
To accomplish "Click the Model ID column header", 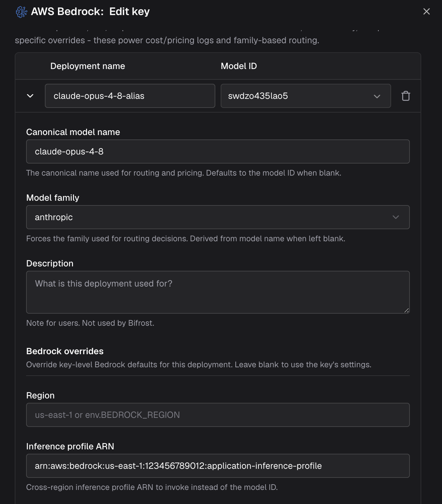I will click(239, 66).
